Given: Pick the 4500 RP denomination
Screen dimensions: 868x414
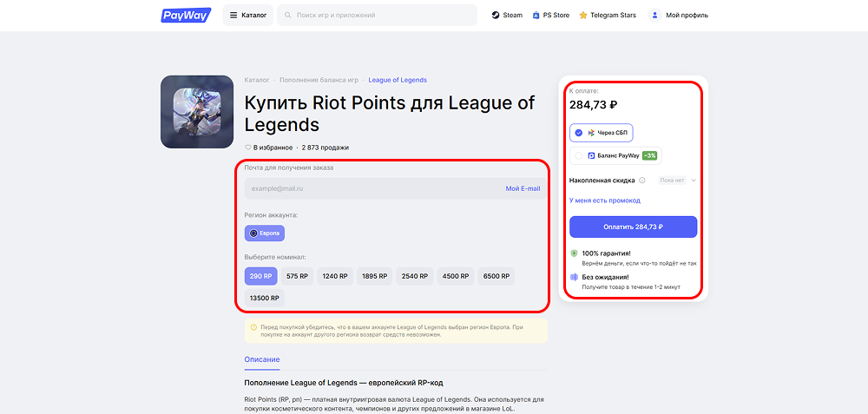Looking at the screenshot, I should 456,276.
